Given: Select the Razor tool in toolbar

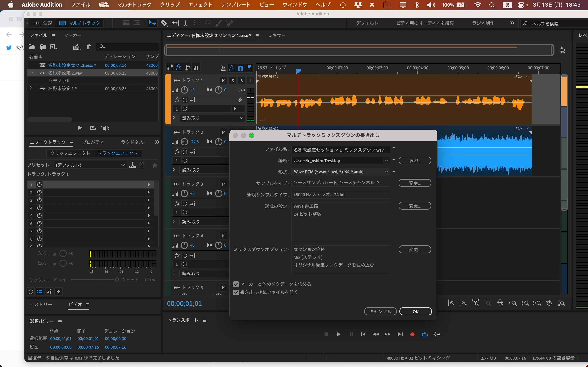Looking at the screenshot, I should point(164,23).
